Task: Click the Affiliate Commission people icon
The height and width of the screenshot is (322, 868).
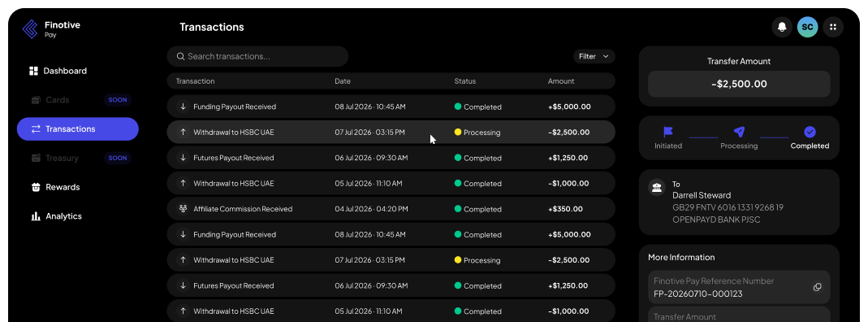Action: (x=184, y=209)
